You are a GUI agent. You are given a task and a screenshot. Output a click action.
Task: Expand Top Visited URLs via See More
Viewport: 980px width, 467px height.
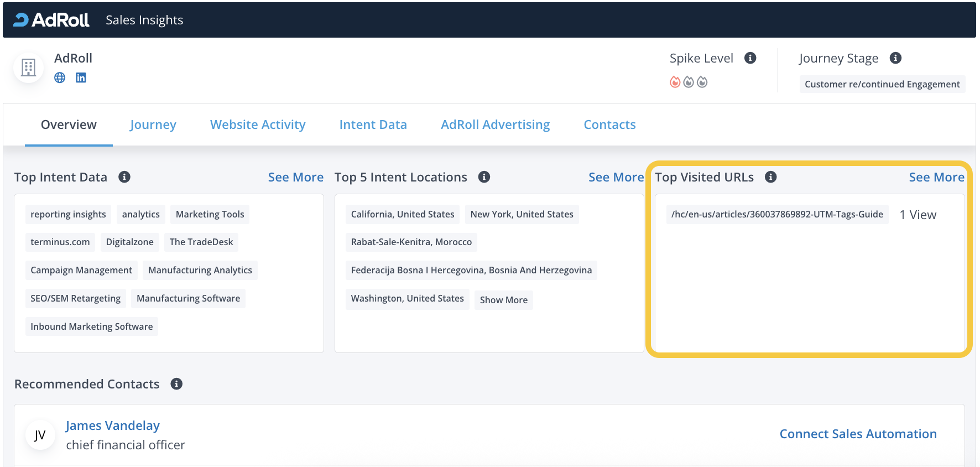tap(936, 177)
